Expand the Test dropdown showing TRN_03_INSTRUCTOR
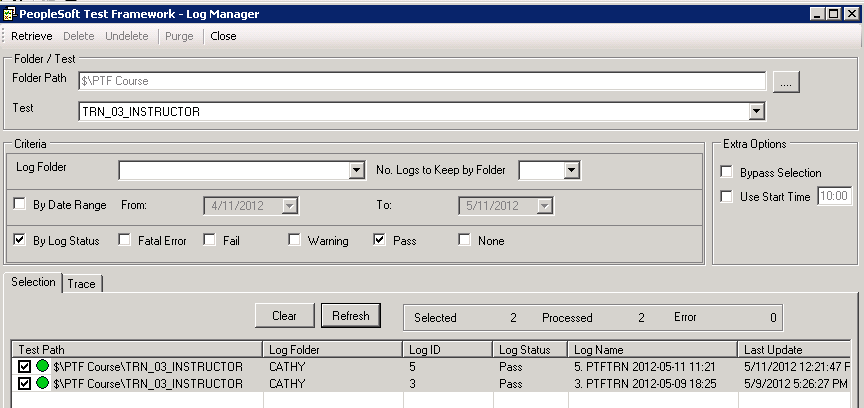This screenshot has width=864, height=408. pyautogui.click(x=757, y=111)
